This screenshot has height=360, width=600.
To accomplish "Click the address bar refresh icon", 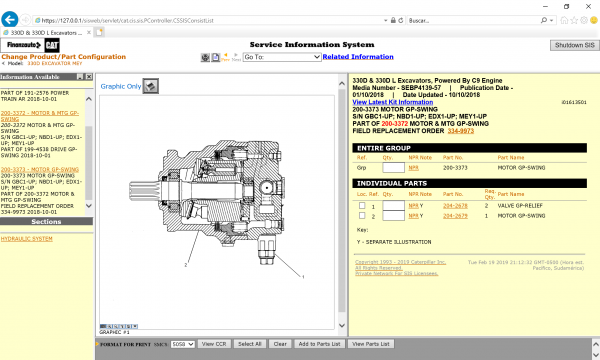I will (401, 20).
